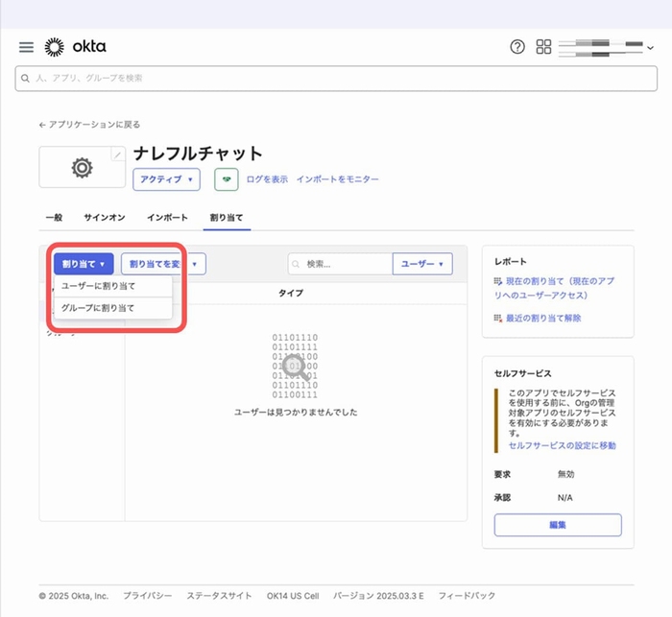Viewport: 672px width, 617px height.
Task: Open the フィードバック footer link
Action: [467, 596]
